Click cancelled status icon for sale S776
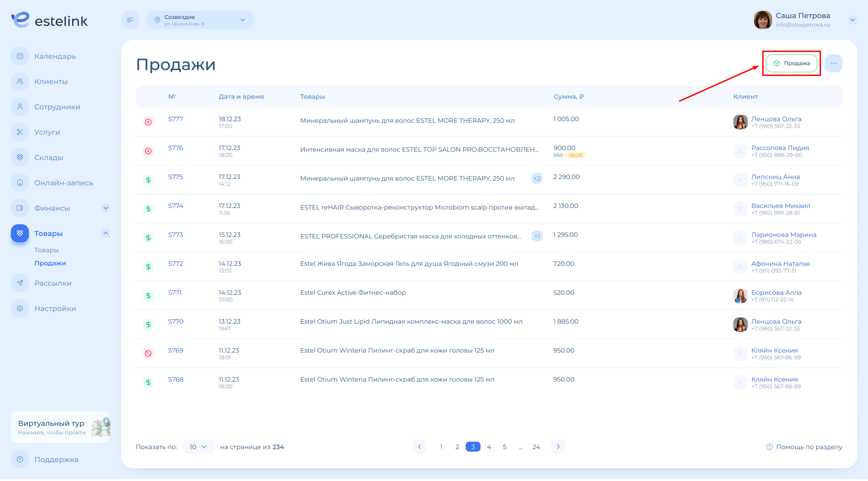 click(x=148, y=151)
